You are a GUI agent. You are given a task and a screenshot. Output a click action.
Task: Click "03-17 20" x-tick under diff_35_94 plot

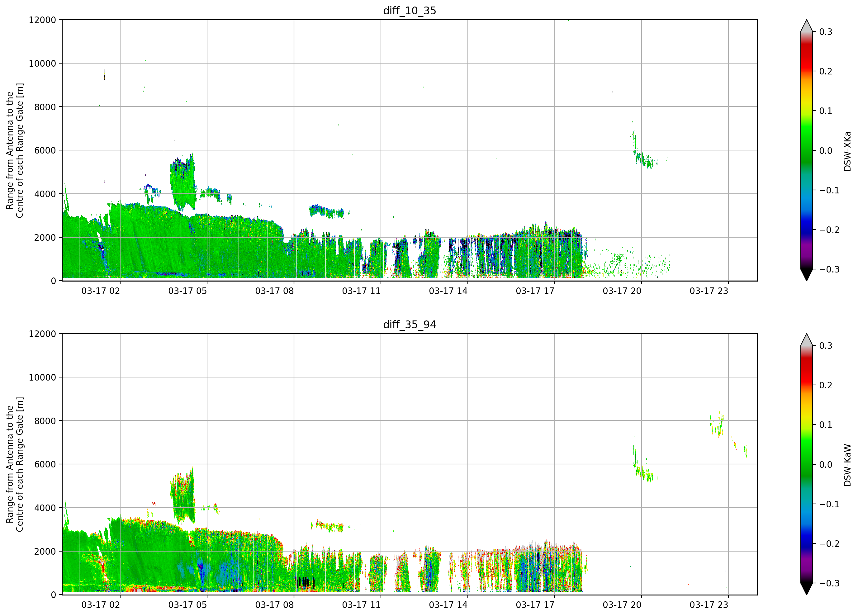622,605
